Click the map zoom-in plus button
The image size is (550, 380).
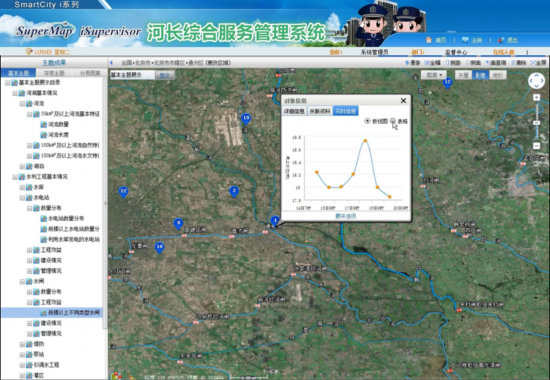point(536,98)
